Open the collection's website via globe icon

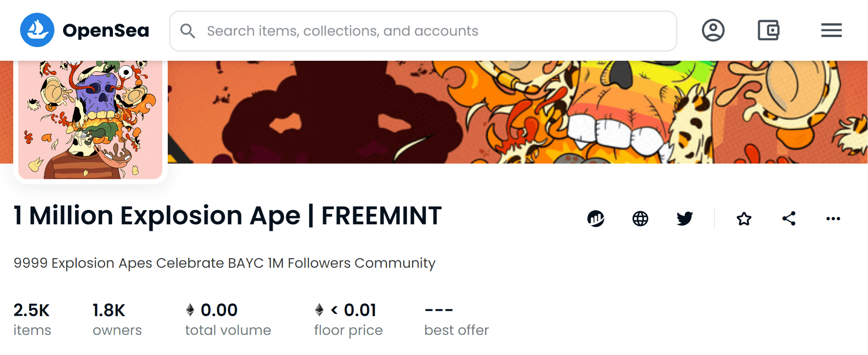(639, 218)
